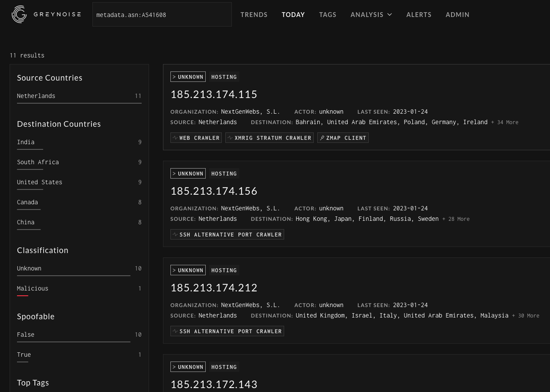Click Unknown badge on 185.213.172.143 card
This screenshot has height=392, width=550.
coord(188,367)
